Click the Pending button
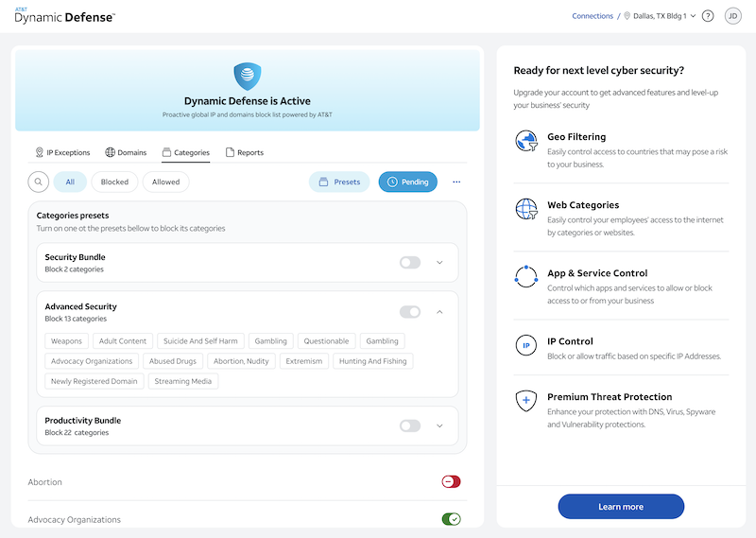This screenshot has height=538, width=756. (x=408, y=182)
